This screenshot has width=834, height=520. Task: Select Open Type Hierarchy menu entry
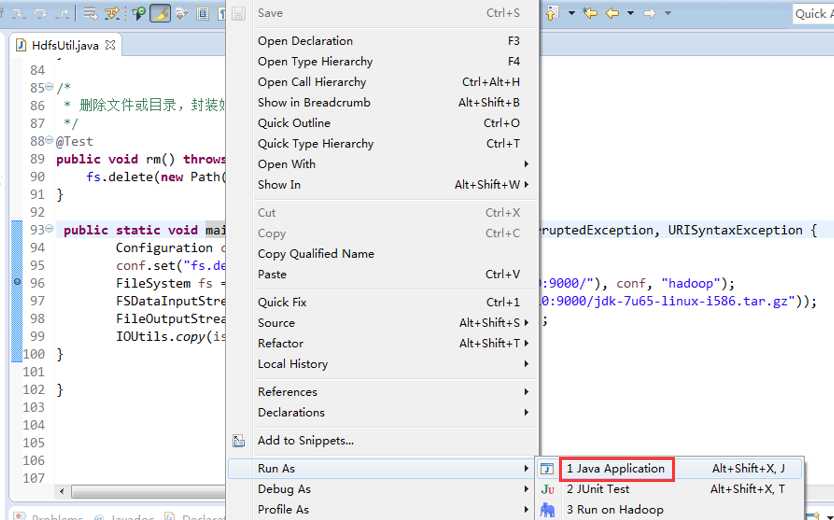[382, 62]
